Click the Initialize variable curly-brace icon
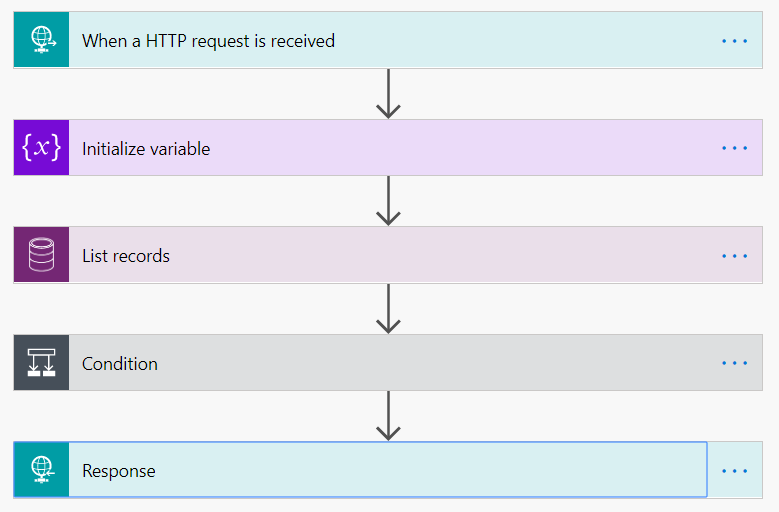Screen dimensions: 779x512 pyautogui.click(x=41, y=147)
